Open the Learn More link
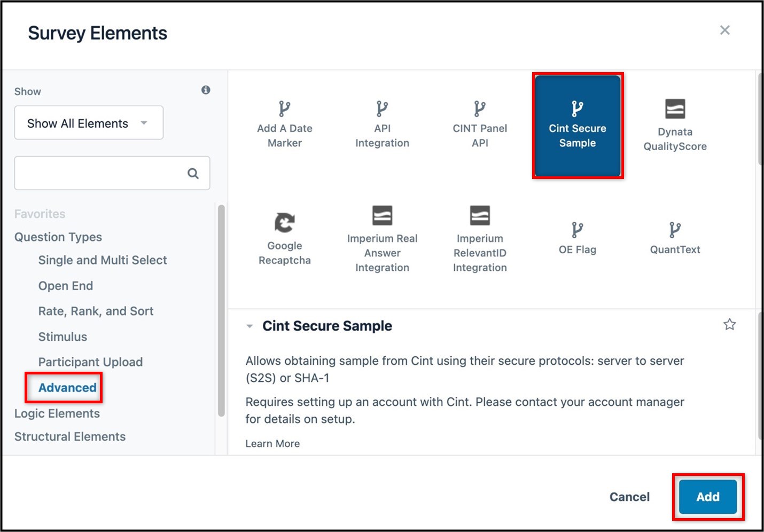 click(272, 443)
